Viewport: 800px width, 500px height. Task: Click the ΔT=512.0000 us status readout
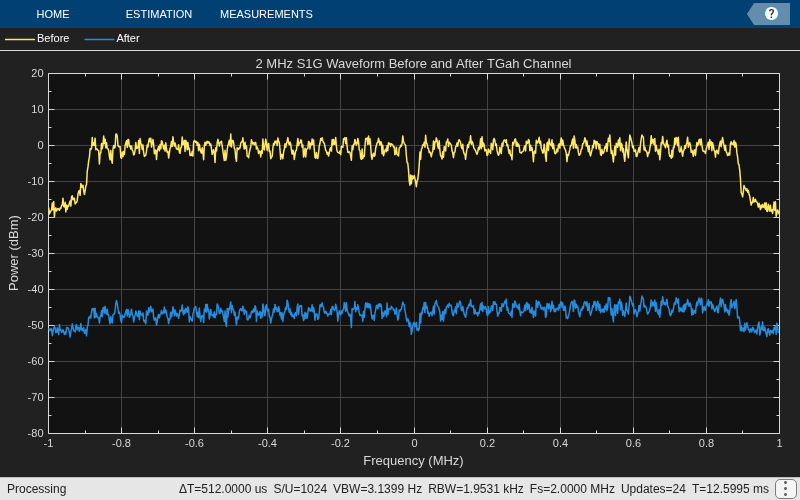[x=222, y=489]
